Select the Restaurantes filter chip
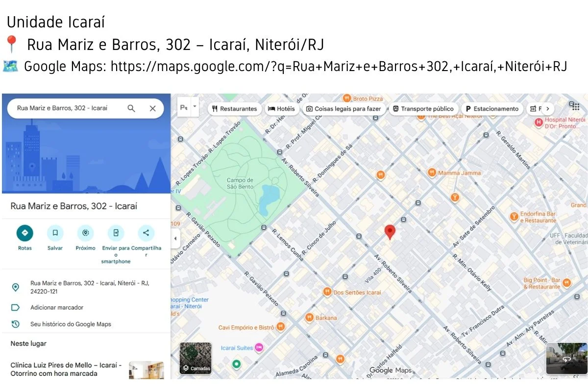 coord(235,109)
